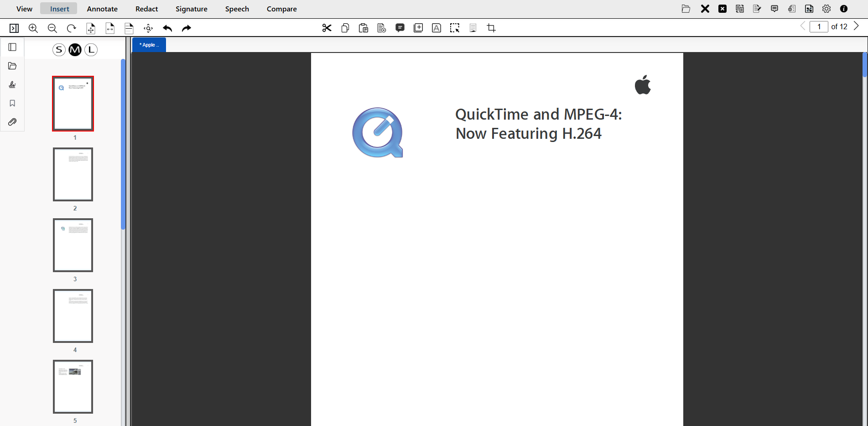This screenshot has width=868, height=426.
Task: Open the Redact menu
Action: click(146, 9)
